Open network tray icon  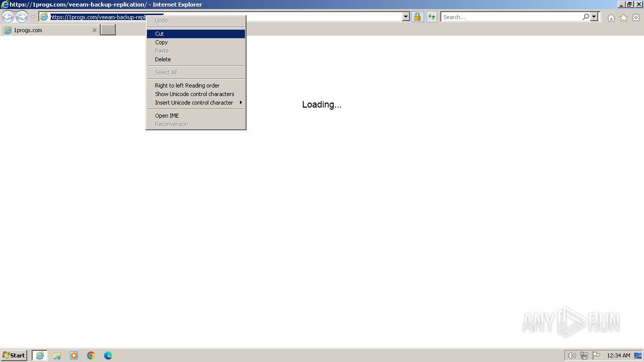coord(584,355)
